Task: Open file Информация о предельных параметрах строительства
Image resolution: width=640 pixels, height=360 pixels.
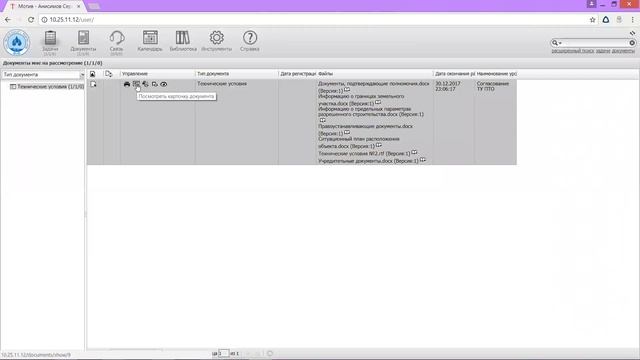Action: 371,112
